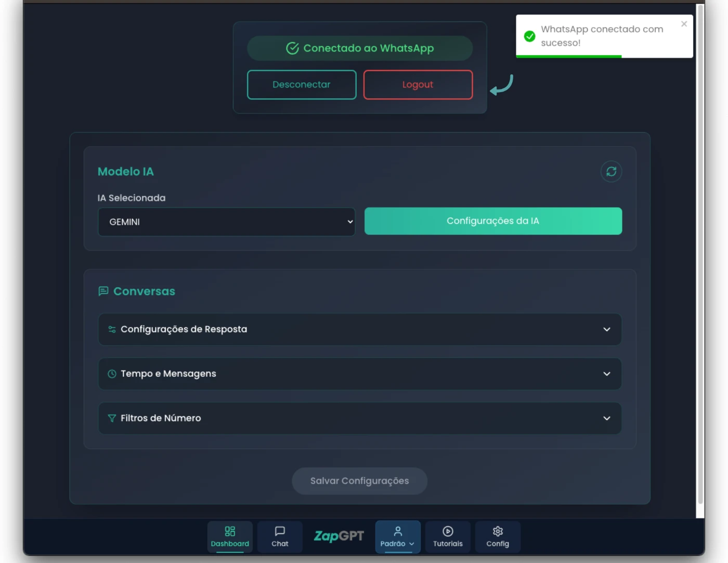
Task: Open the Chat section
Action: pyautogui.click(x=280, y=537)
